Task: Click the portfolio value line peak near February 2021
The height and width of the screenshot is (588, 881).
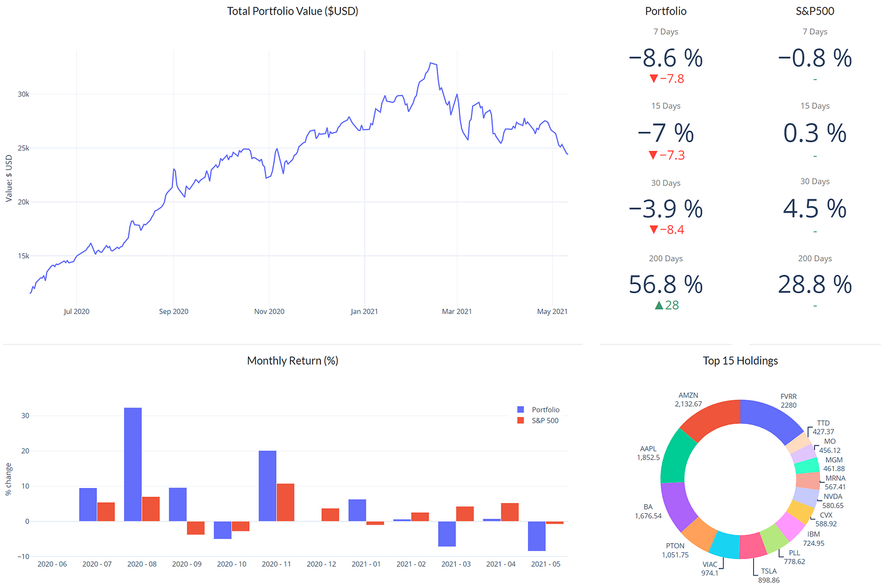Action: pos(432,63)
